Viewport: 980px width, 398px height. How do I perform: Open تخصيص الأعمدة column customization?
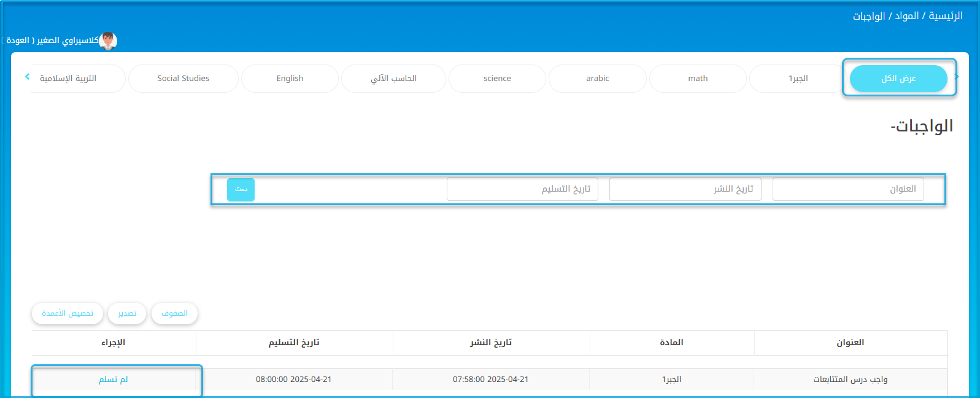coord(68,313)
